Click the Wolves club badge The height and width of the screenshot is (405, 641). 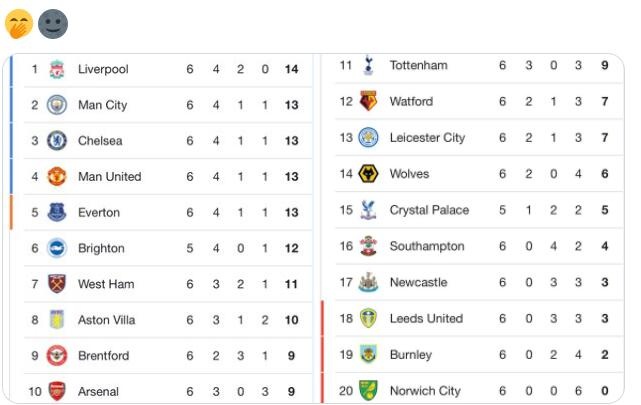(x=368, y=174)
